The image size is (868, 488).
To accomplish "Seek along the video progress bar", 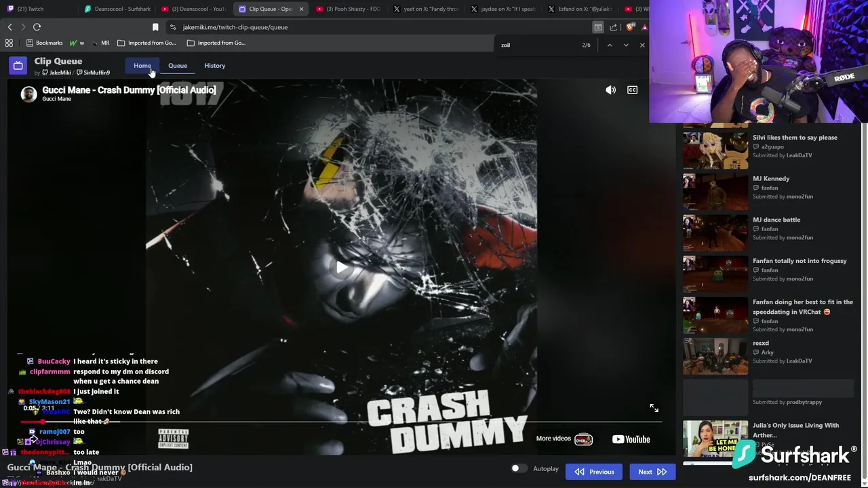I will coord(342,422).
